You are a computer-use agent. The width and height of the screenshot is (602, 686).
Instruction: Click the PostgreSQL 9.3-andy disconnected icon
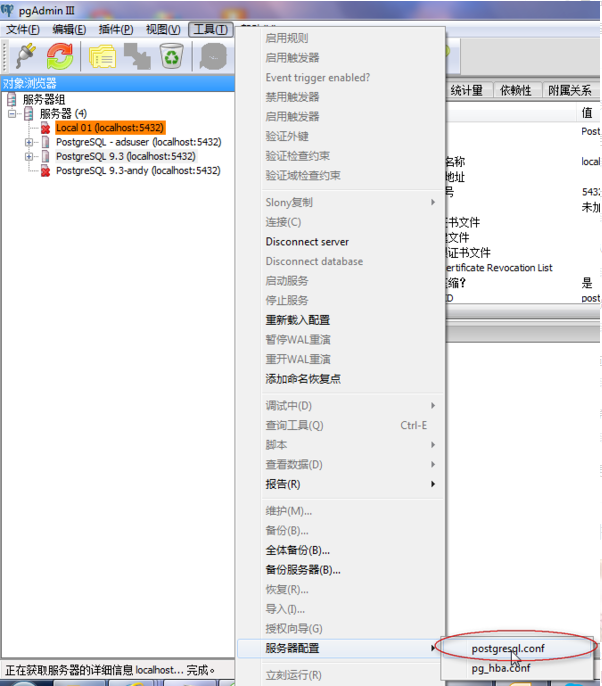pos(46,171)
